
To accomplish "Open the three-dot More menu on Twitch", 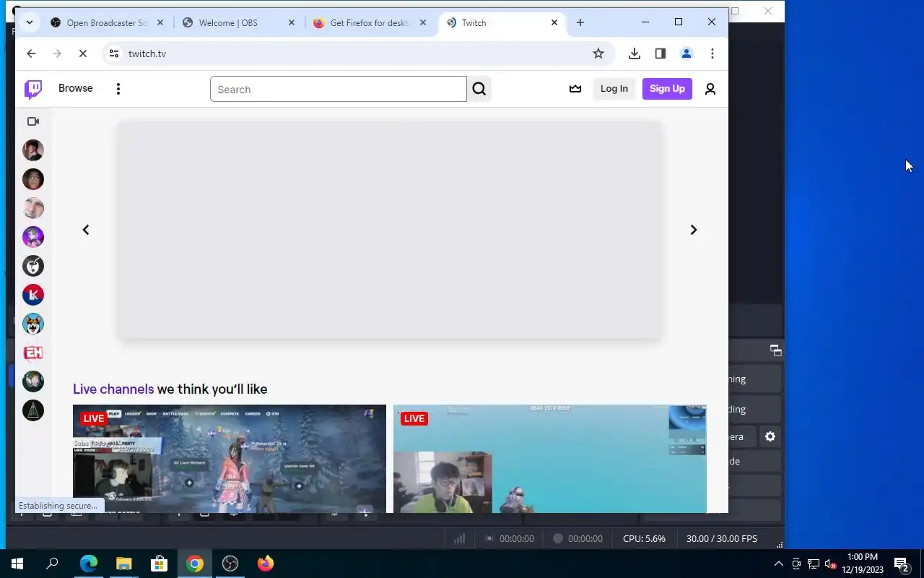I will [118, 89].
